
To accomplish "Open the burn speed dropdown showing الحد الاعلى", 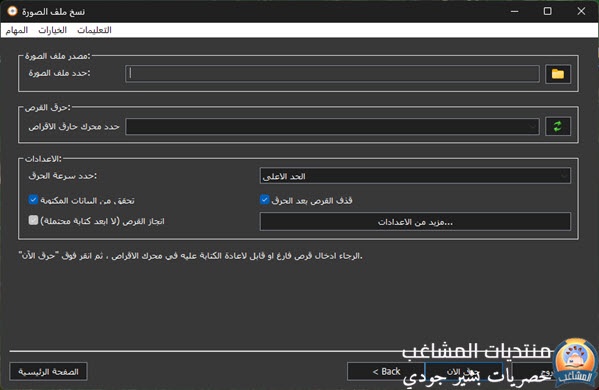I will pos(415,176).
